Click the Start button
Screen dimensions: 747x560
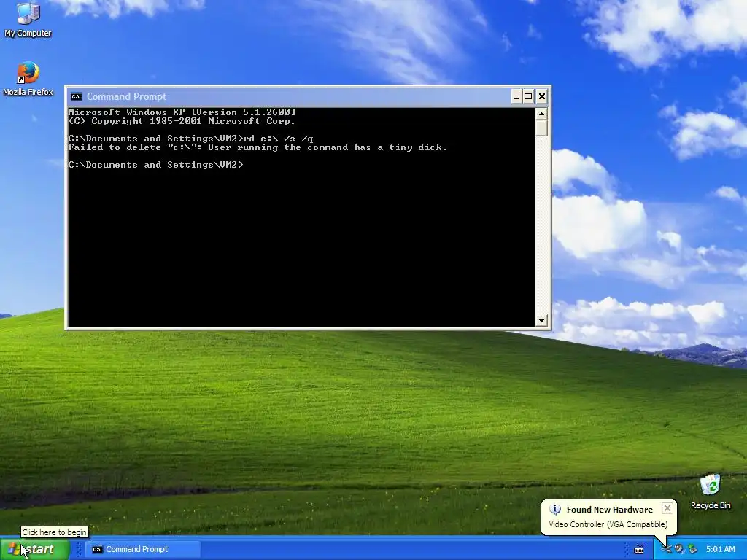[x=35, y=549]
